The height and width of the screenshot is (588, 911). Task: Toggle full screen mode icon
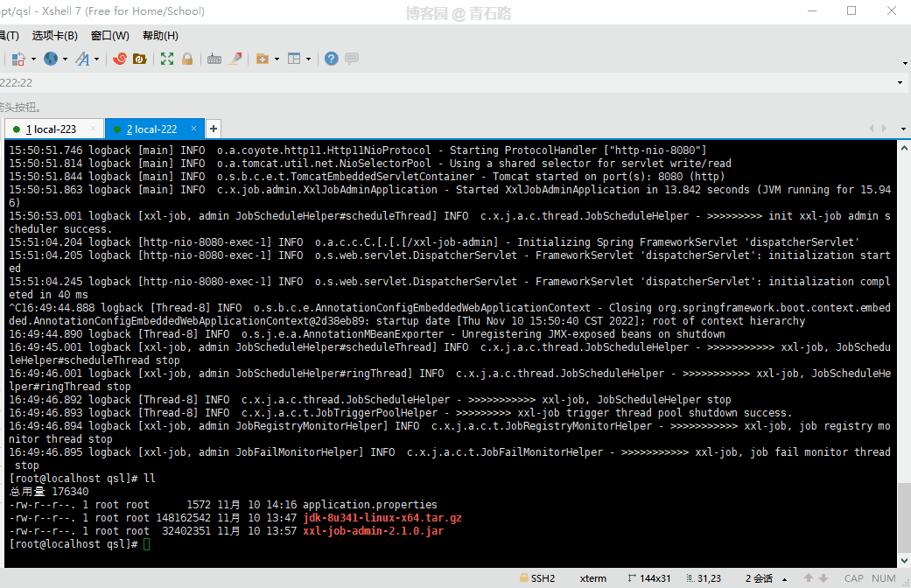(167, 59)
